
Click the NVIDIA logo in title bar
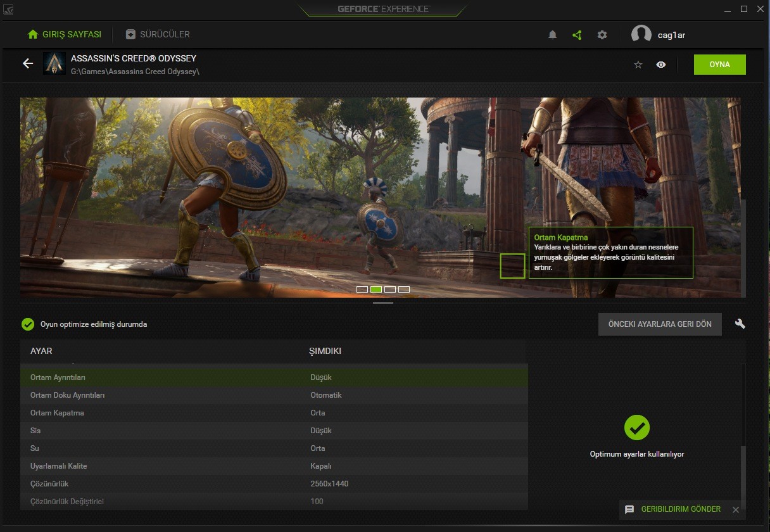coord(9,9)
